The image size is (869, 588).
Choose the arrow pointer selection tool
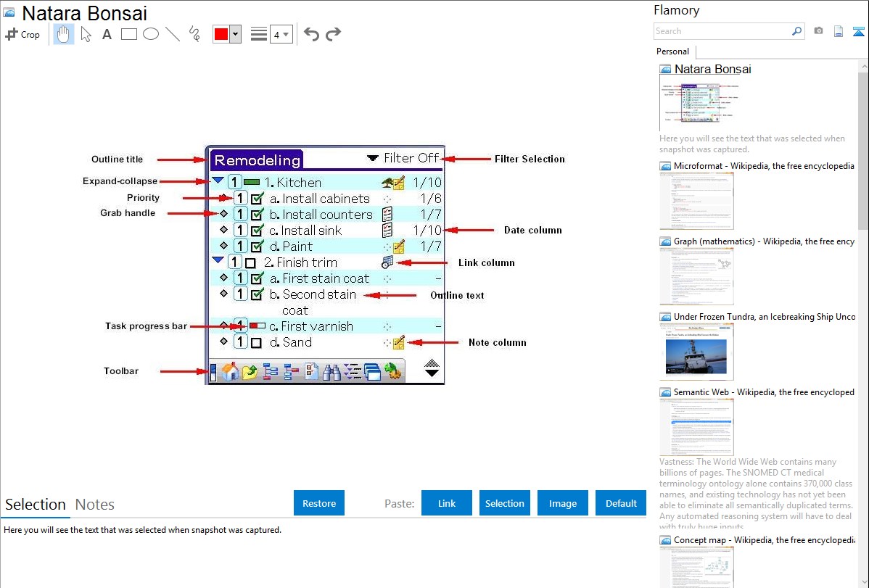[86, 34]
